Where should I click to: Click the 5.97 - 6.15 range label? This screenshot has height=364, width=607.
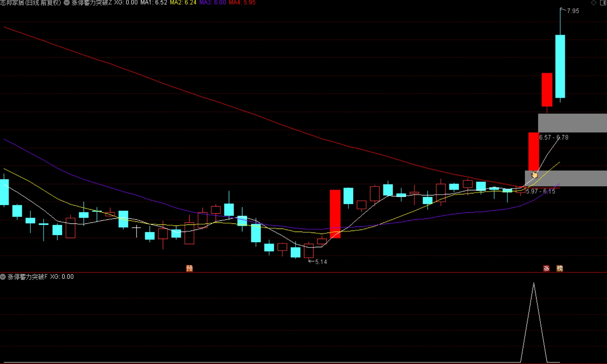click(x=541, y=191)
